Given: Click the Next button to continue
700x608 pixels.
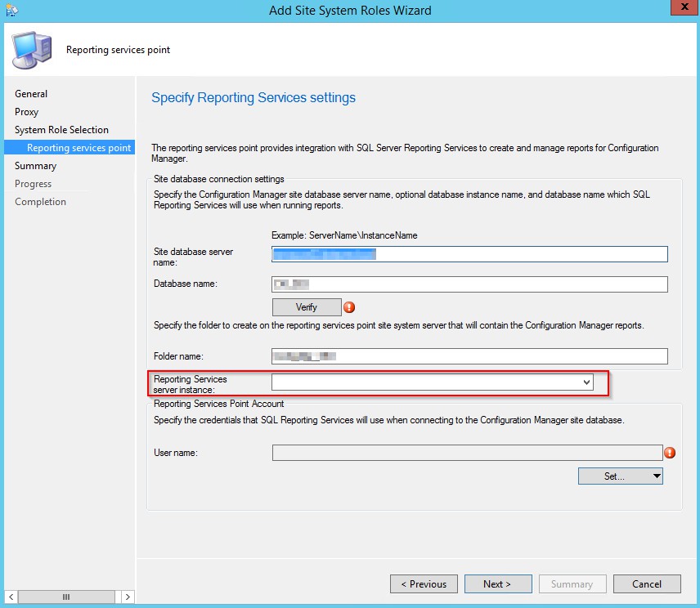Looking at the screenshot, I should coord(498,583).
